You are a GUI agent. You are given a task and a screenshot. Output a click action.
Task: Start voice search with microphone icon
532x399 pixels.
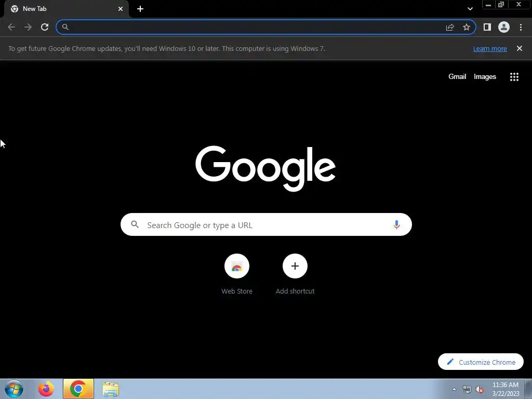point(396,224)
